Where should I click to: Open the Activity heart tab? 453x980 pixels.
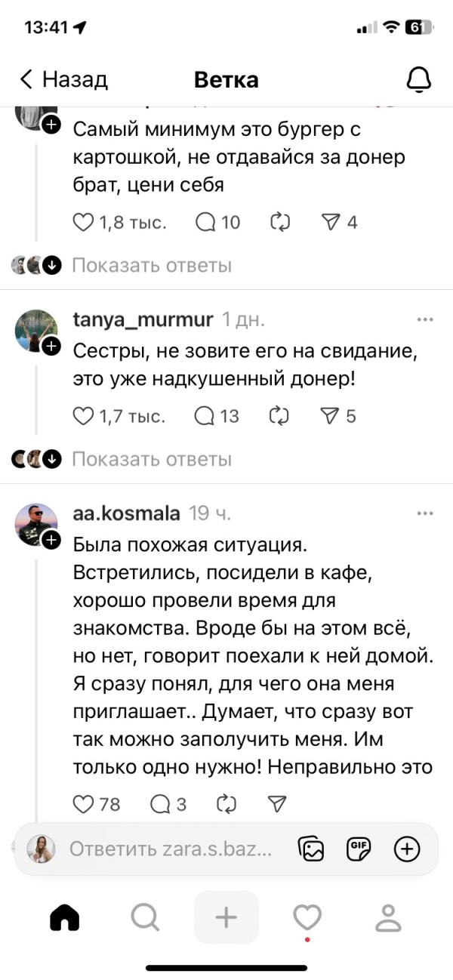[307, 917]
